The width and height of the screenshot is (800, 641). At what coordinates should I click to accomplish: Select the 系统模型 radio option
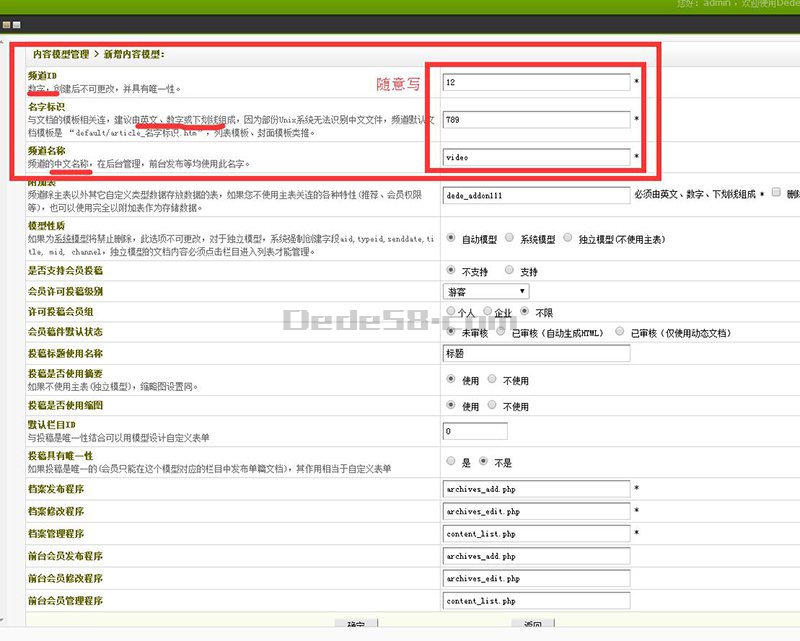(511, 239)
